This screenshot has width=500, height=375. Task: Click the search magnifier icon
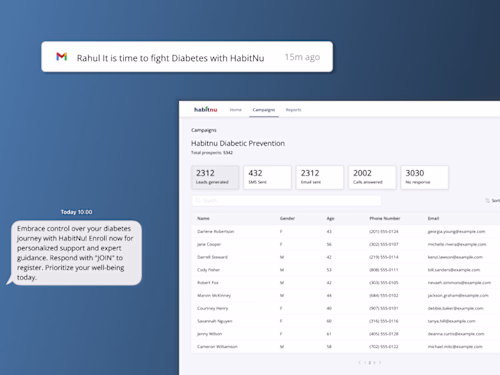pyautogui.click(x=198, y=200)
